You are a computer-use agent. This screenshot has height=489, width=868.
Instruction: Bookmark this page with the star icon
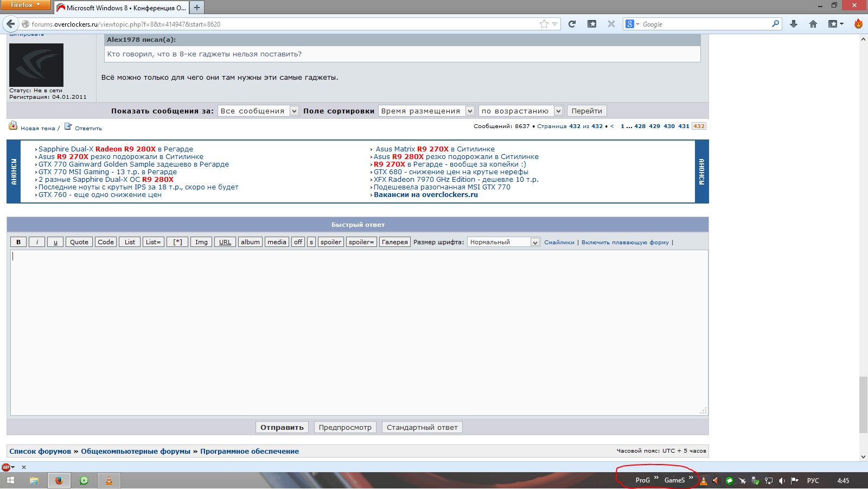(544, 24)
